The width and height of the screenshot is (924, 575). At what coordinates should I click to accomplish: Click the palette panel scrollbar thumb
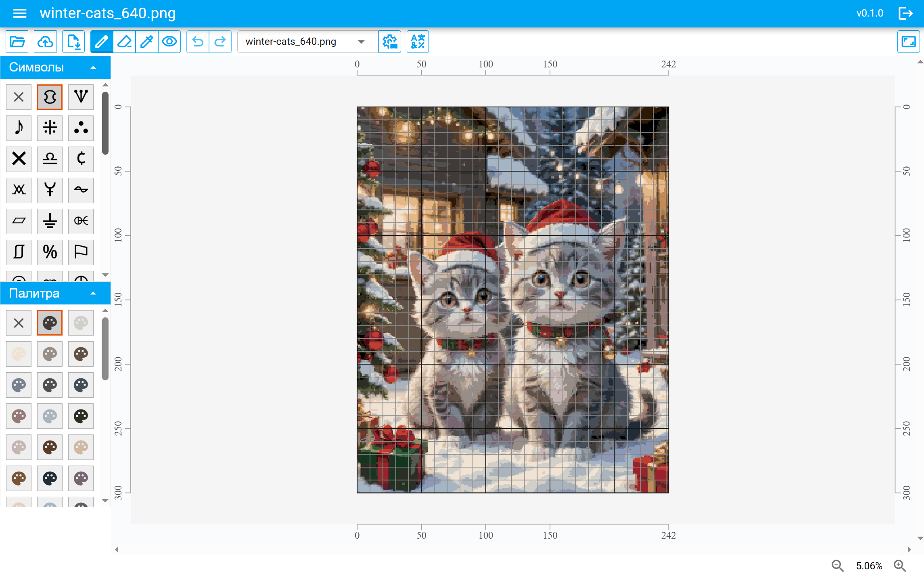tap(105, 349)
